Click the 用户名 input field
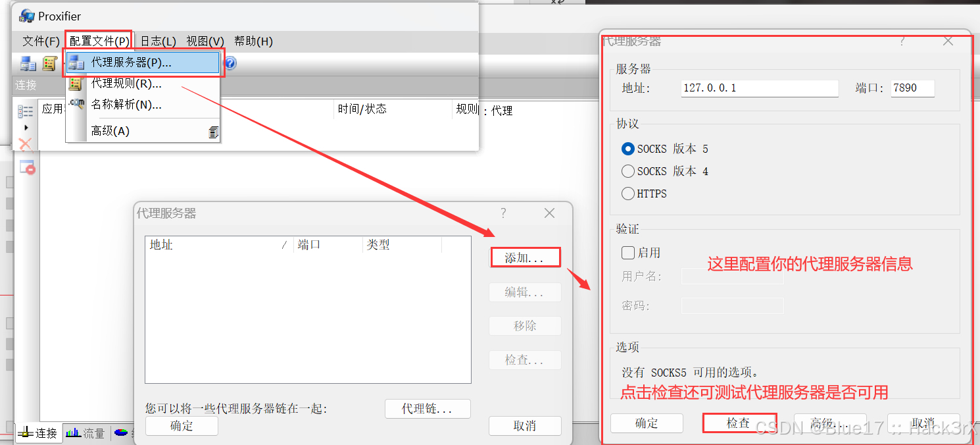 click(733, 276)
